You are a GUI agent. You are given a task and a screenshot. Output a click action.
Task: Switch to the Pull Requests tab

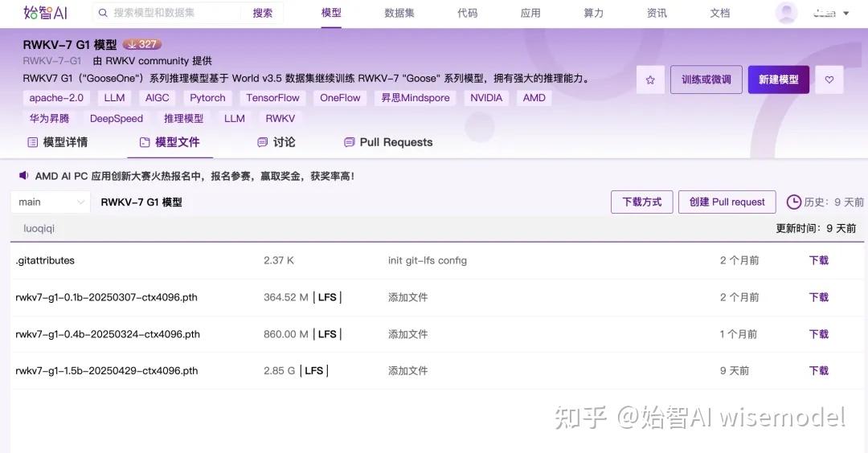tap(388, 142)
